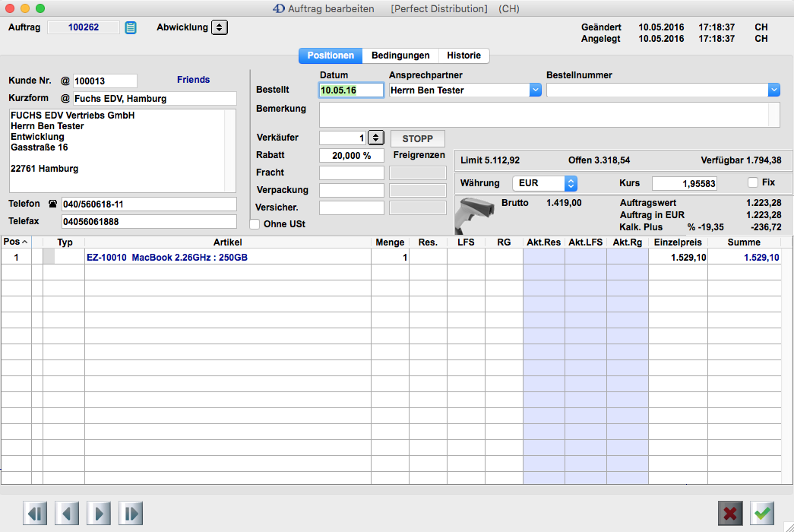Expand the Bestellnummer dropdown
The height and width of the screenshot is (532, 794).
pyautogui.click(x=773, y=90)
